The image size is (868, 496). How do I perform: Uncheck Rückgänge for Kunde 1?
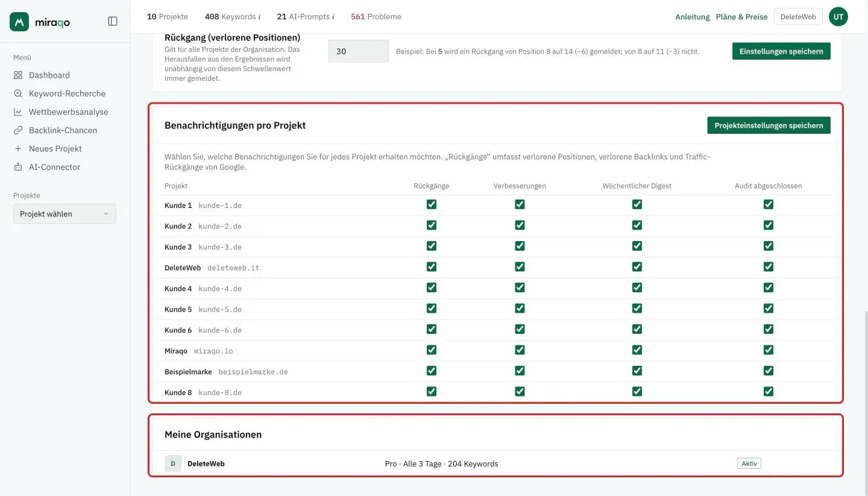click(x=432, y=205)
